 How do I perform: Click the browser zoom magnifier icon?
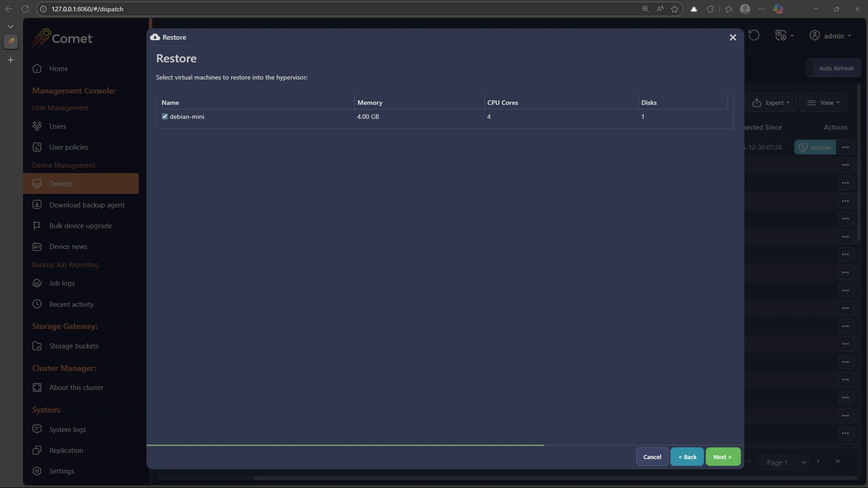[x=645, y=9]
